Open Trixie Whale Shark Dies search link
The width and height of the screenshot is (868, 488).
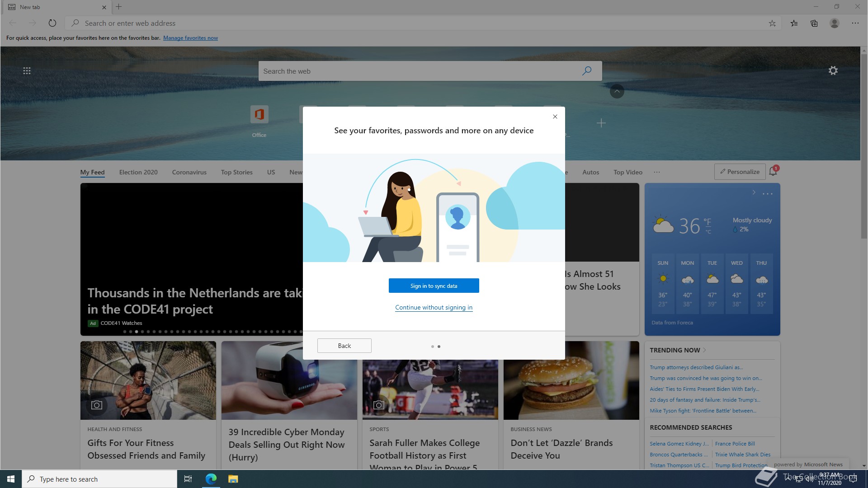[x=742, y=455]
